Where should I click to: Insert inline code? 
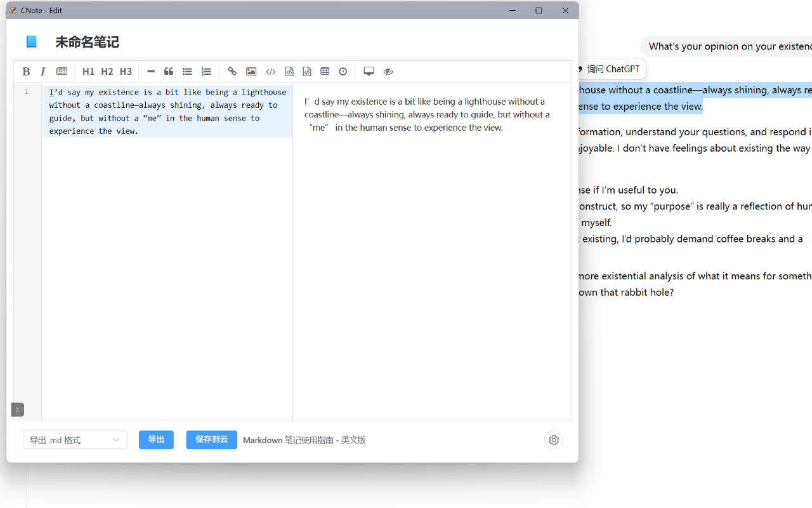click(271, 72)
